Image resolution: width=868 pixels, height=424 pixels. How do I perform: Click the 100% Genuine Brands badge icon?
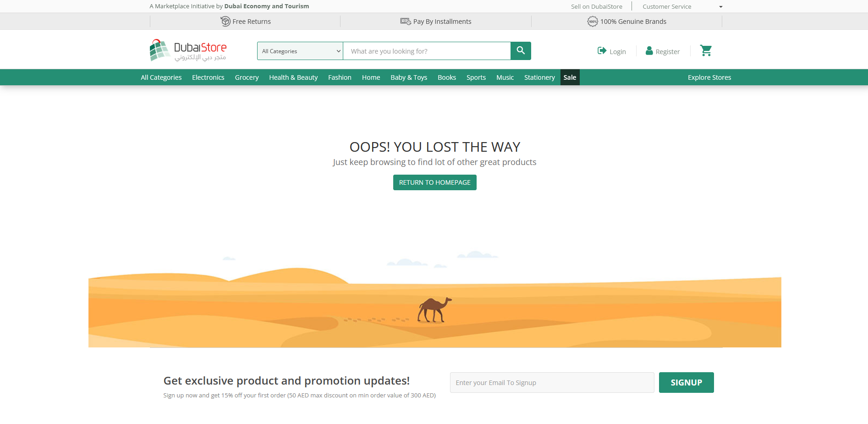pos(593,22)
